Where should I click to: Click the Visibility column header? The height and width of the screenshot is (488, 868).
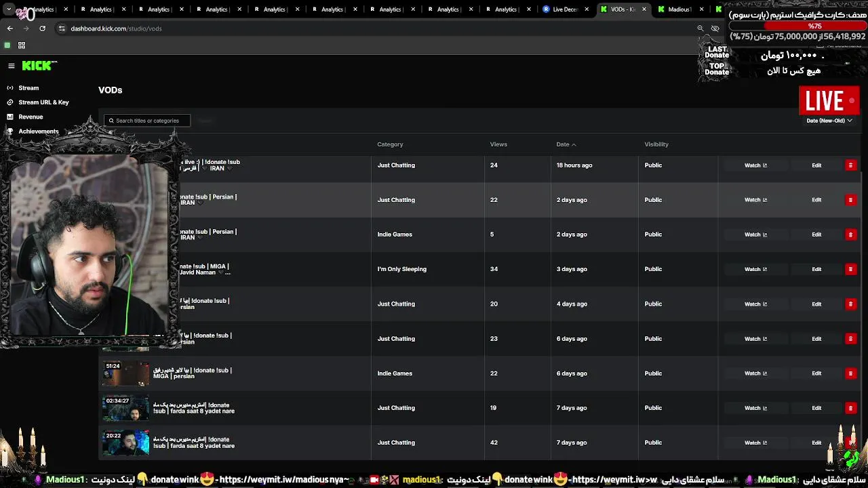coord(656,144)
